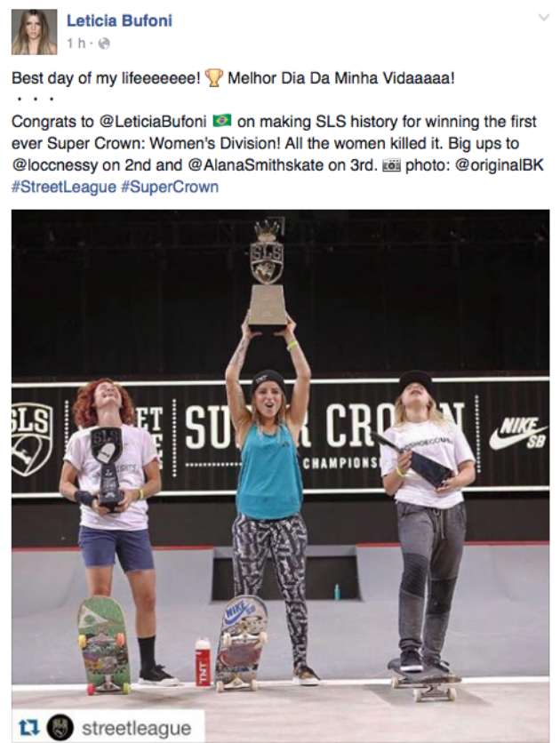Click the streetleague username label
560x743 pixels.
(137, 728)
